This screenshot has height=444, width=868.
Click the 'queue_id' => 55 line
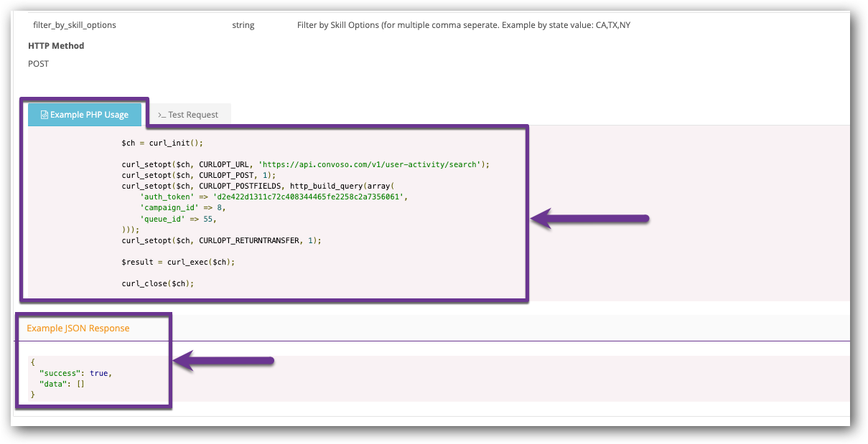coord(178,219)
